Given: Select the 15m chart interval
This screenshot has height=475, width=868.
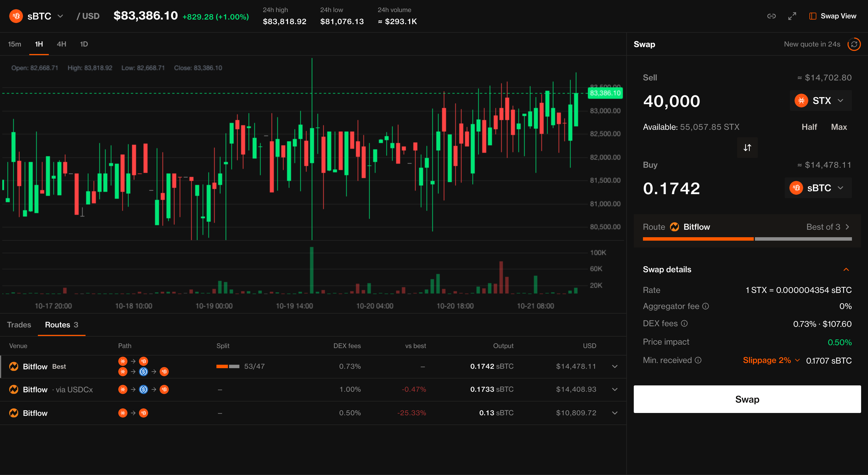Looking at the screenshot, I should click(14, 44).
